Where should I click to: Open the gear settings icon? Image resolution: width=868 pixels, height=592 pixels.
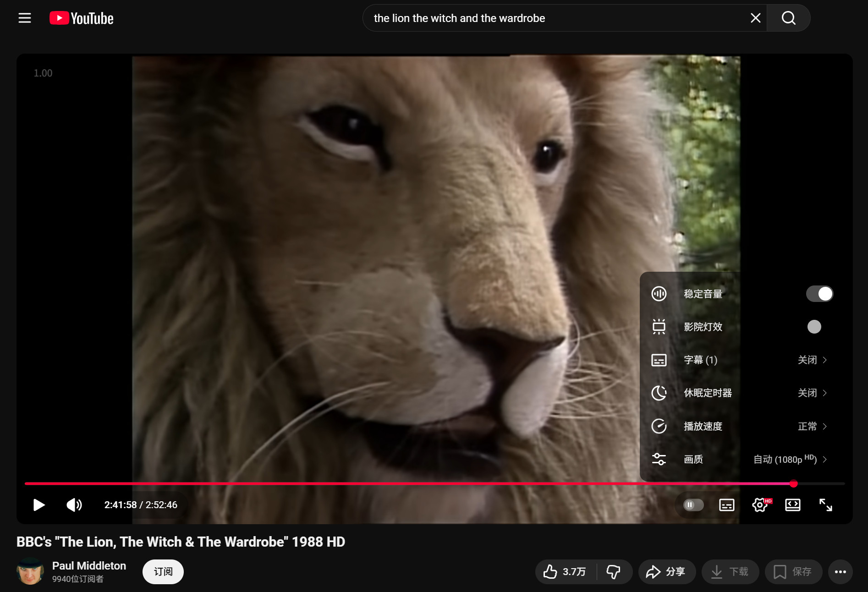760,505
